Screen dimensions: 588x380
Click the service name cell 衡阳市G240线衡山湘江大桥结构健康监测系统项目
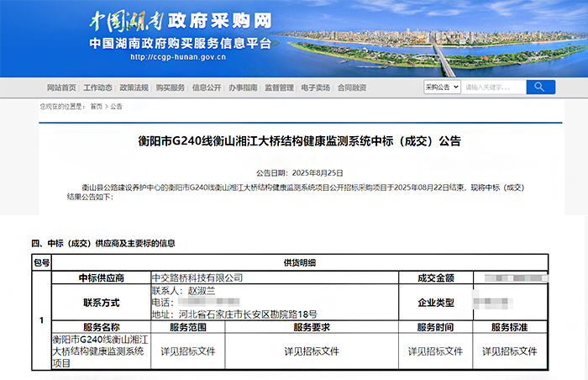tap(100, 351)
